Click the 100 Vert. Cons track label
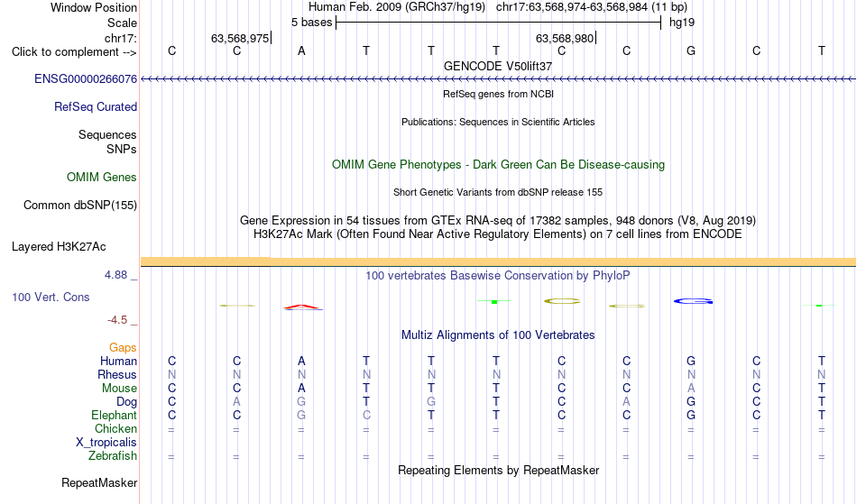The image size is (857, 504). [x=51, y=298]
